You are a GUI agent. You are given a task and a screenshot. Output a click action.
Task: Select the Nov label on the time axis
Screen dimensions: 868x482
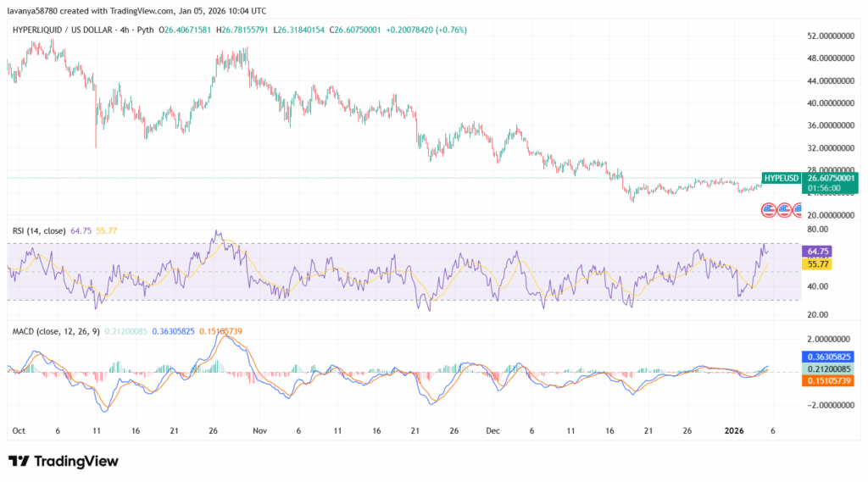(260, 430)
